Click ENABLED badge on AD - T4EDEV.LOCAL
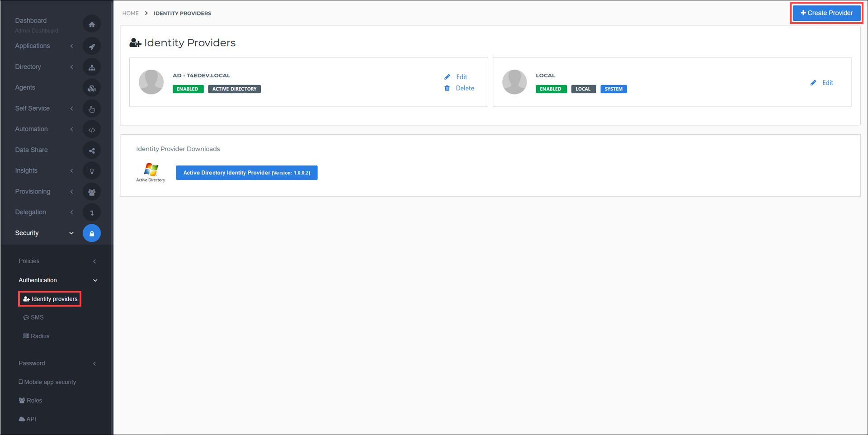This screenshot has width=868, height=435. point(188,89)
